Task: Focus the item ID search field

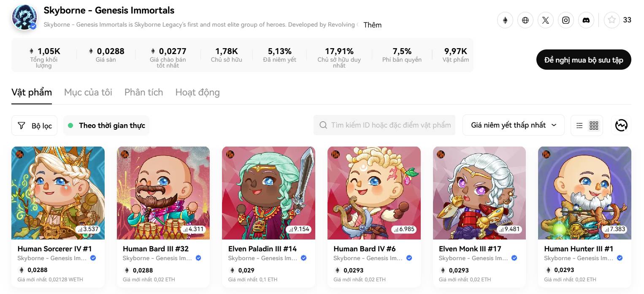Action: (x=384, y=125)
